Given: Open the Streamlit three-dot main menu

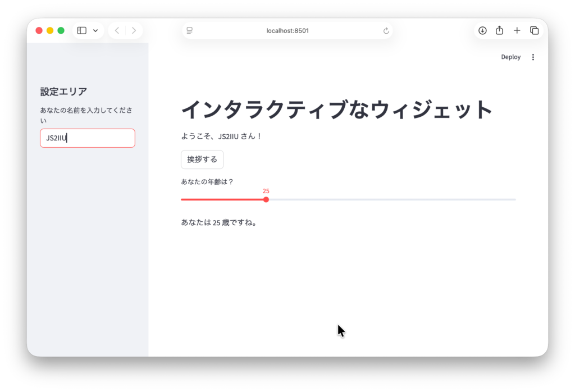Looking at the screenshot, I should 533,57.
